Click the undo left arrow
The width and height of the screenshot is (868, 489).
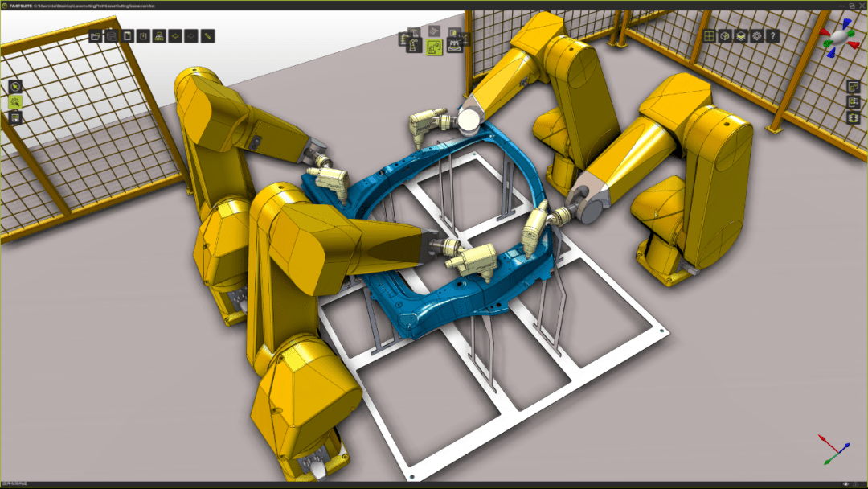175,36
